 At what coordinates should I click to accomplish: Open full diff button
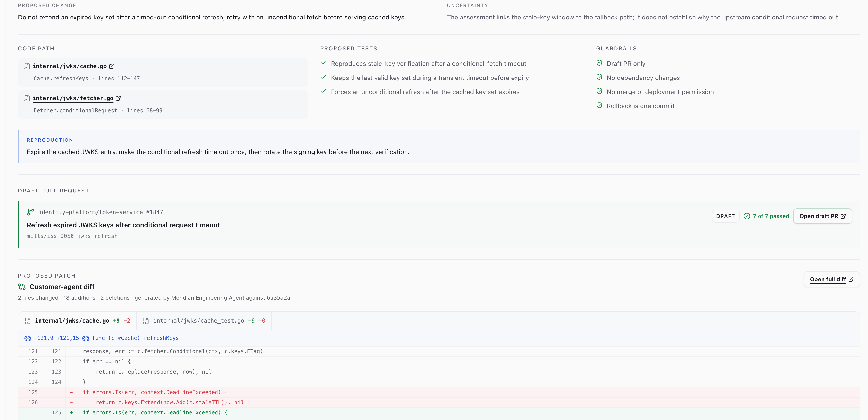[832, 279]
